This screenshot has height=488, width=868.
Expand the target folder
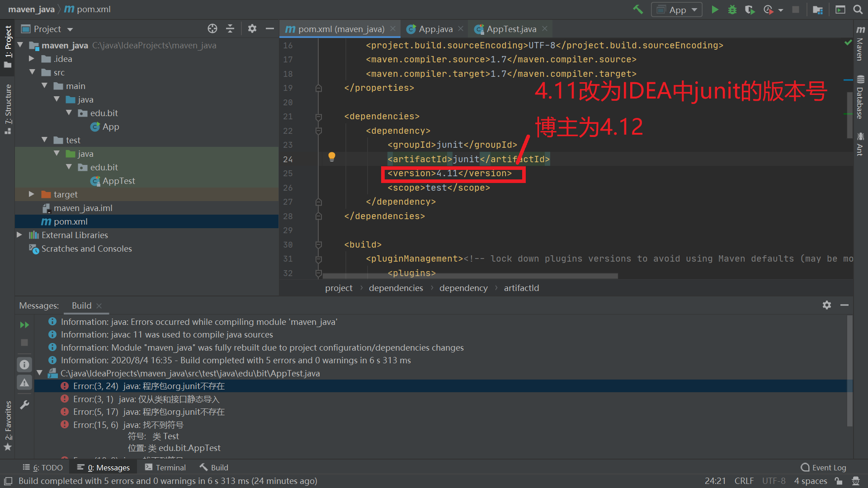(x=31, y=194)
